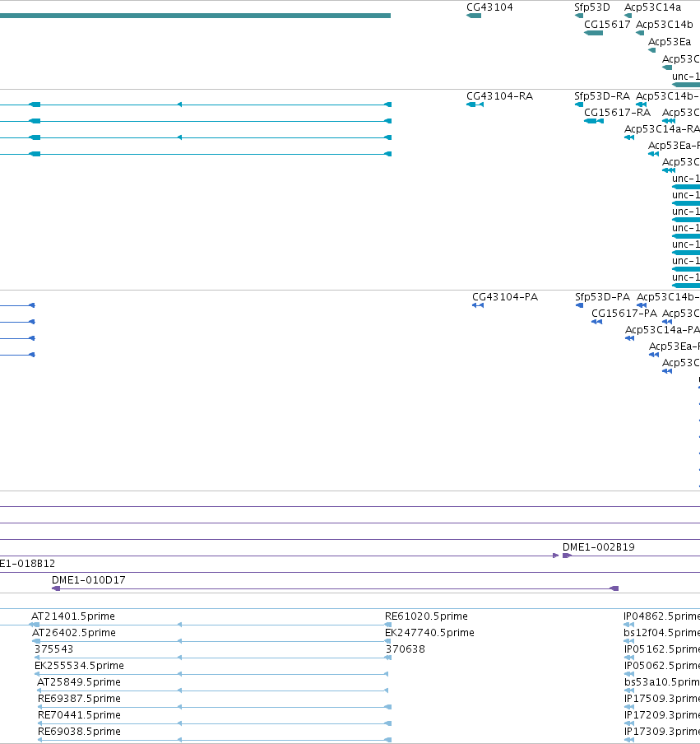The width and height of the screenshot is (700, 744).
Task: Click the CG15617-PA protein glyph
Action: point(596,322)
